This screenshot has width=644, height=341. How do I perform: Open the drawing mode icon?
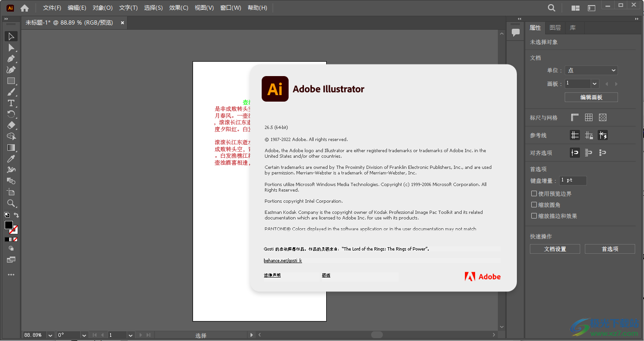pyautogui.click(x=11, y=249)
